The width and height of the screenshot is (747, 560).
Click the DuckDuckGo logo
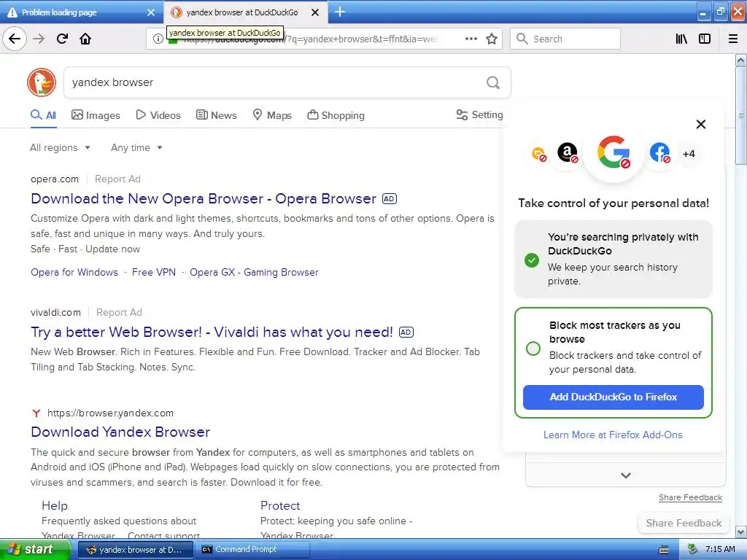point(42,82)
